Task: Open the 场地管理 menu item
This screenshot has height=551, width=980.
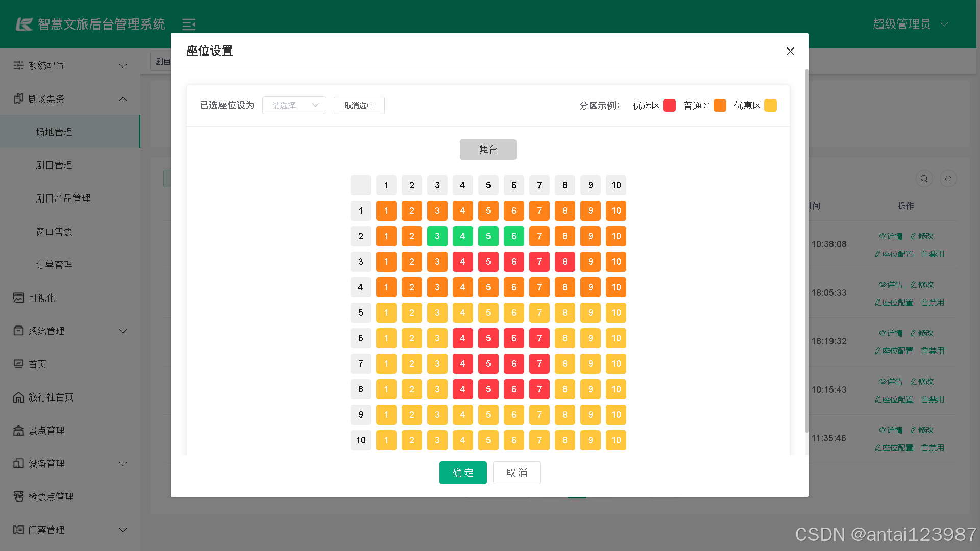Action: [x=54, y=131]
